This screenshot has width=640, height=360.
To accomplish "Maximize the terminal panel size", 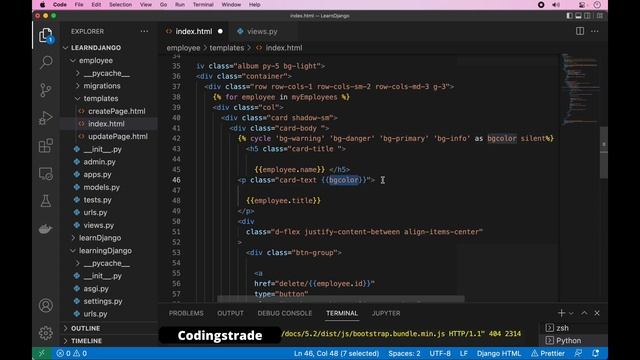I will pos(584,313).
